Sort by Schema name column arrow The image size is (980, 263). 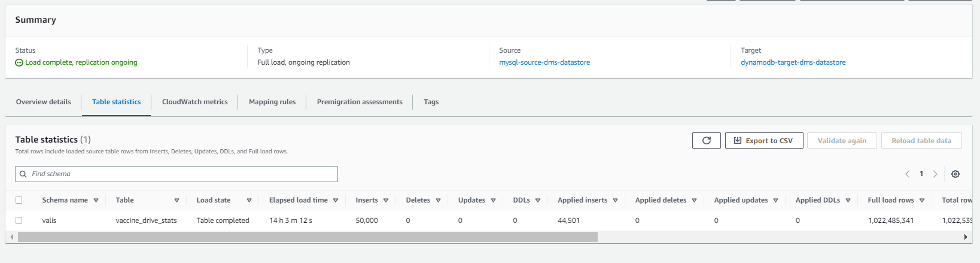96,201
